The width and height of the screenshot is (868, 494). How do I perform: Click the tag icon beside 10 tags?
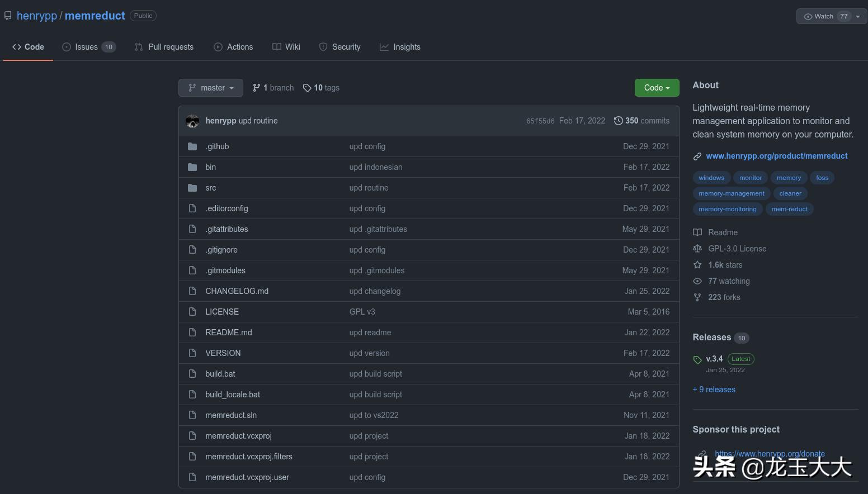pyautogui.click(x=307, y=88)
